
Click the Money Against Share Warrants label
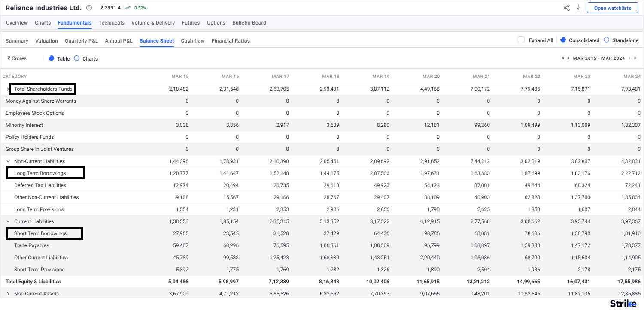pos(41,101)
